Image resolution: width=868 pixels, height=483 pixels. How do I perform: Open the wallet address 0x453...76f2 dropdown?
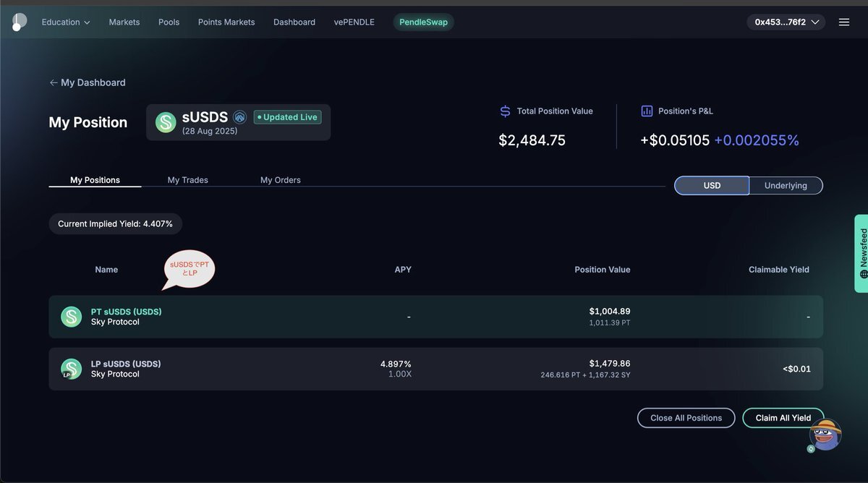click(786, 22)
